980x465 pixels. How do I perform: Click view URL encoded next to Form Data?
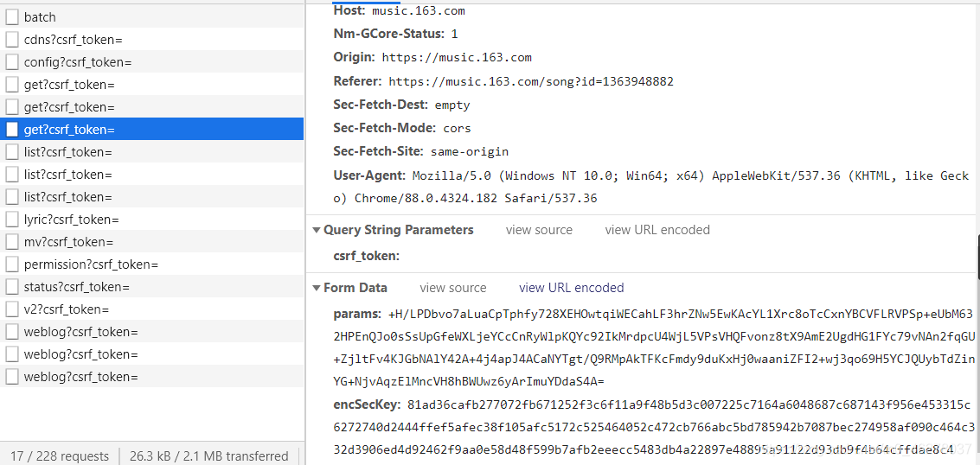point(571,288)
